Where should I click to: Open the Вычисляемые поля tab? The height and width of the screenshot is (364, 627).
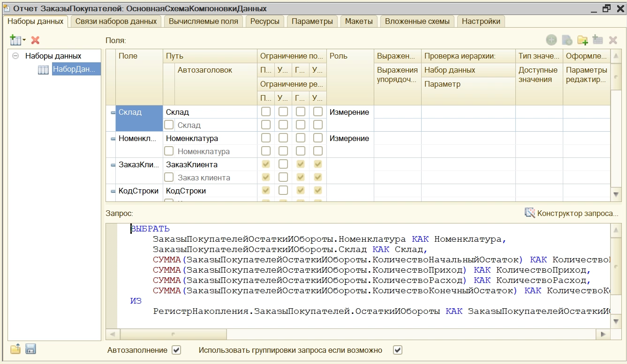coord(203,21)
